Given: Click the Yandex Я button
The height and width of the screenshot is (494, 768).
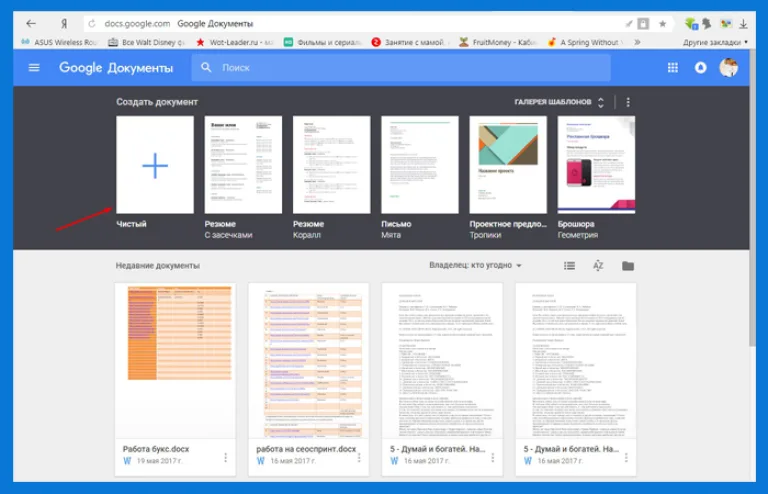Looking at the screenshot, I should [x=64, y=24].
